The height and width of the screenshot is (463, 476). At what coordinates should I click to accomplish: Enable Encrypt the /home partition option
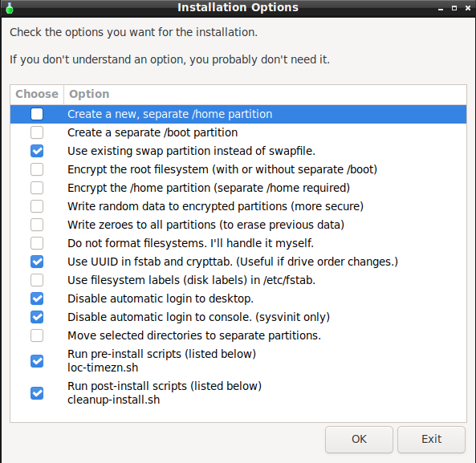(37, 188)
